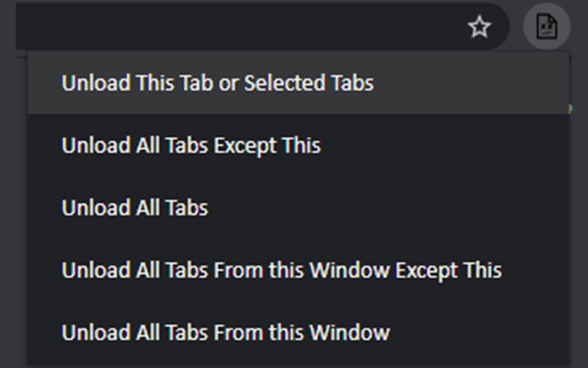The width and height of the screenshot is (588, 368).
Task: Click inside the browser address bar
Action: pyautogui.click(x=230, y=27)
